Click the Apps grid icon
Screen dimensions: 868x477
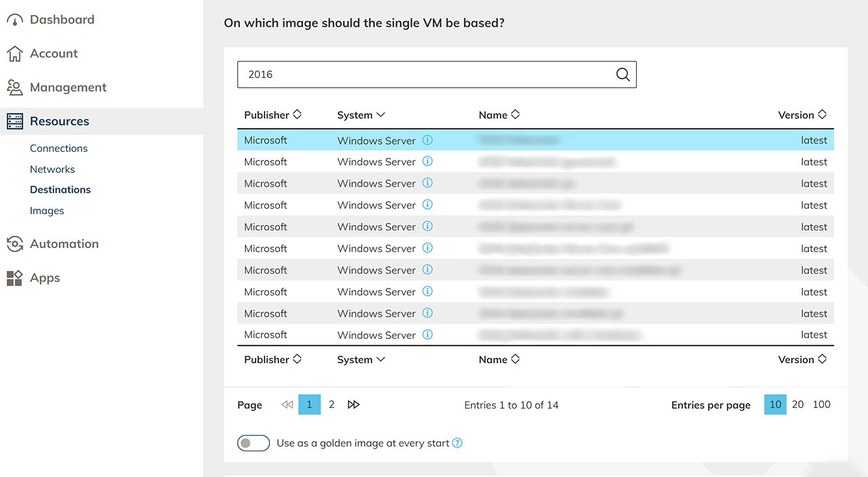[15, 278]
